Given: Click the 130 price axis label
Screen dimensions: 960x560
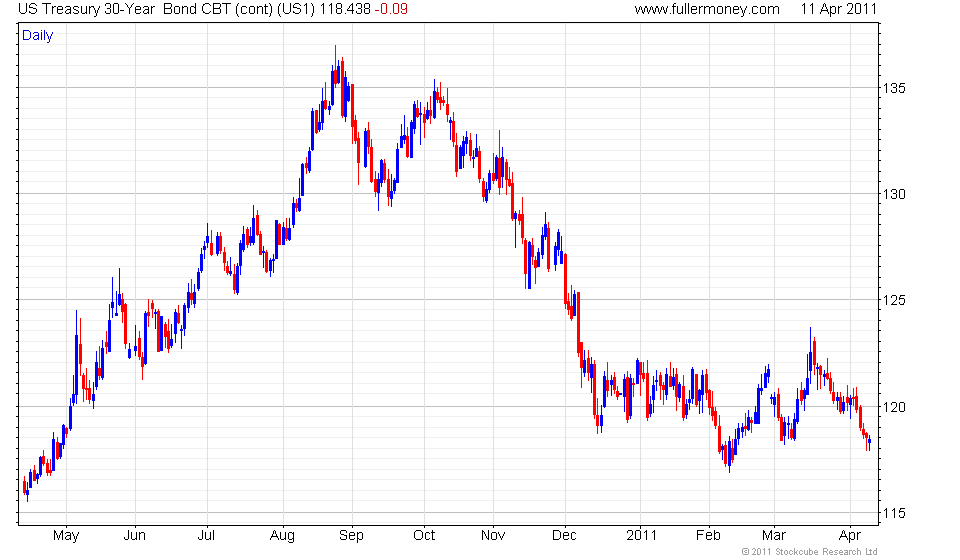Looking at the screenshot, I should (893, 194).
